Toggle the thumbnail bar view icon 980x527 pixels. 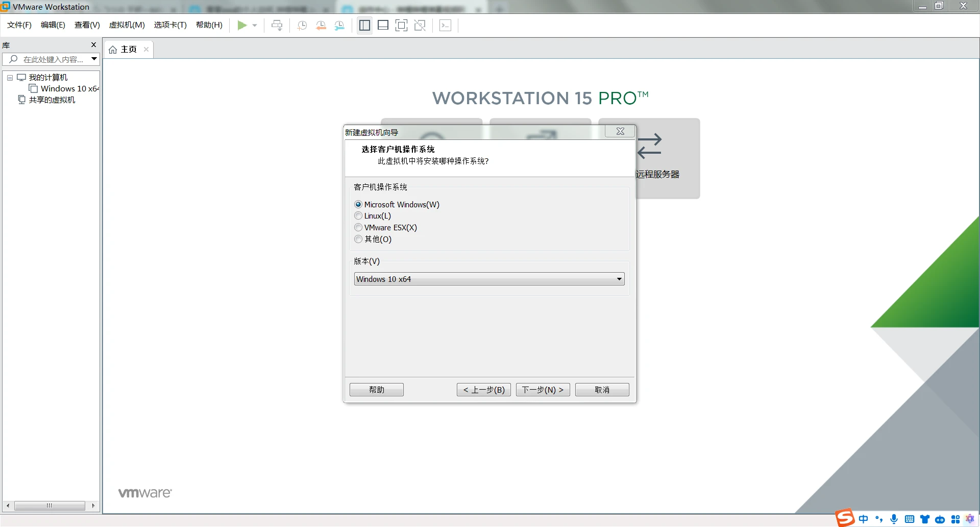[x=383, y=26]
